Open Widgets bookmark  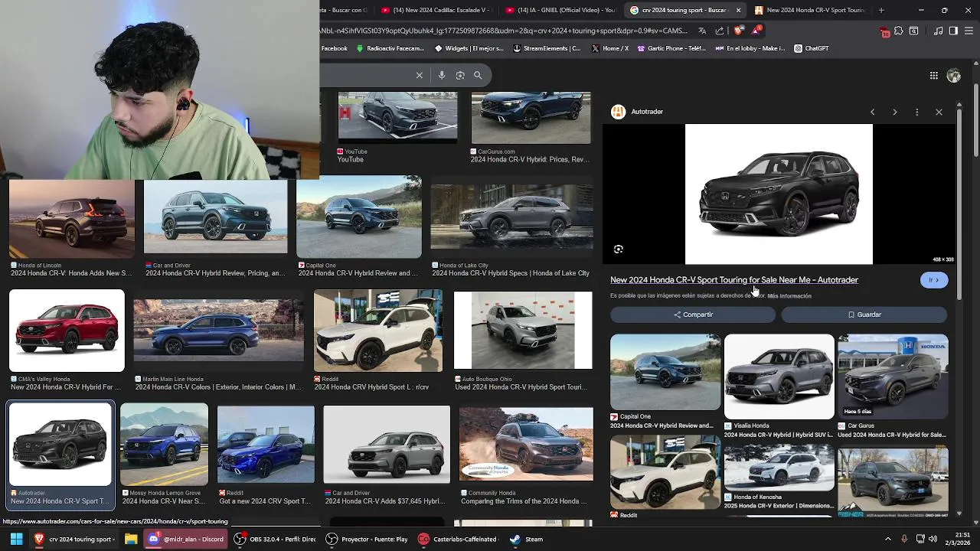469,48
